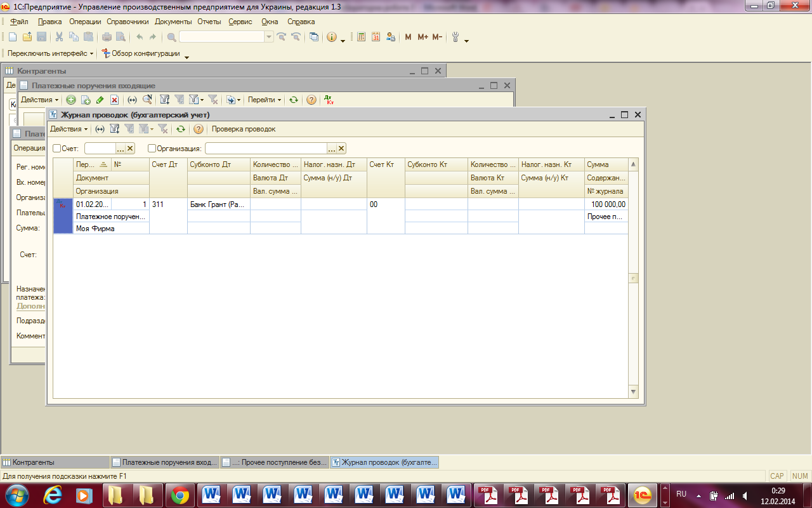The width and height of the screenshot is (812, 508).
Task: Open the Файл menu
Action: tap(20, 22)
